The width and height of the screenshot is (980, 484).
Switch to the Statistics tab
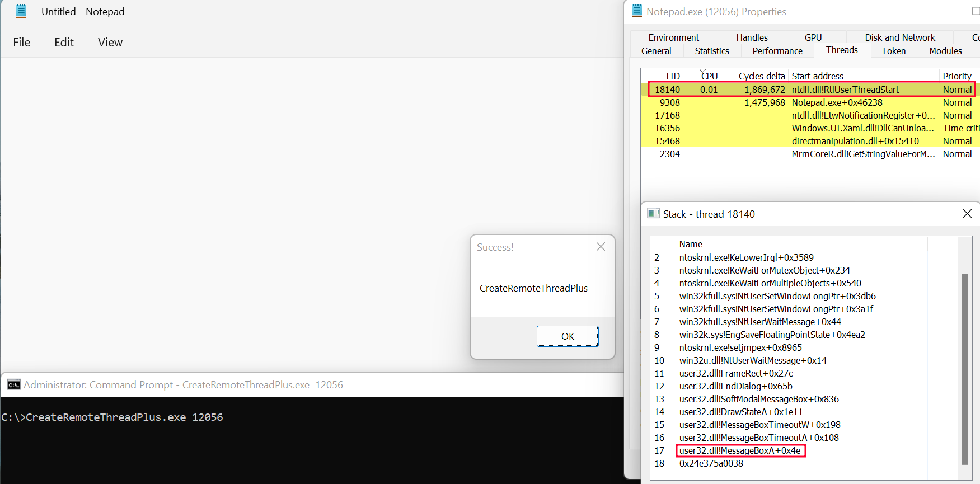[x=712, y=51]
